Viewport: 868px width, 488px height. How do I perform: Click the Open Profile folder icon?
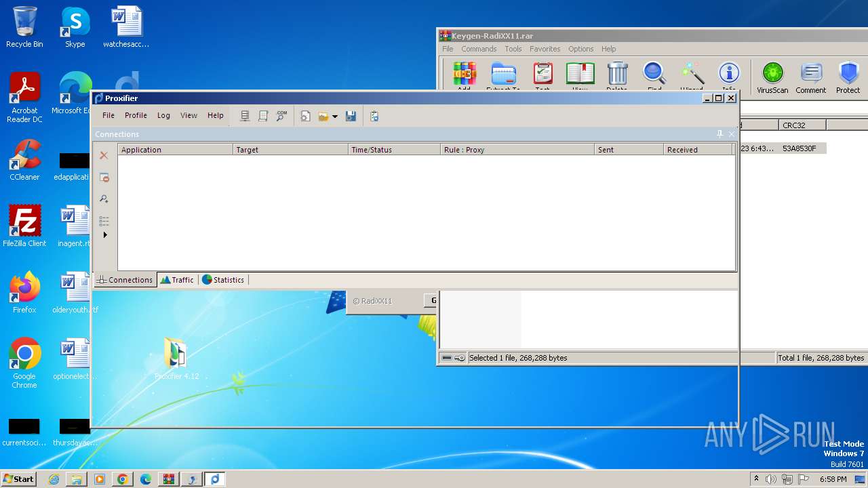coord(323,116)
